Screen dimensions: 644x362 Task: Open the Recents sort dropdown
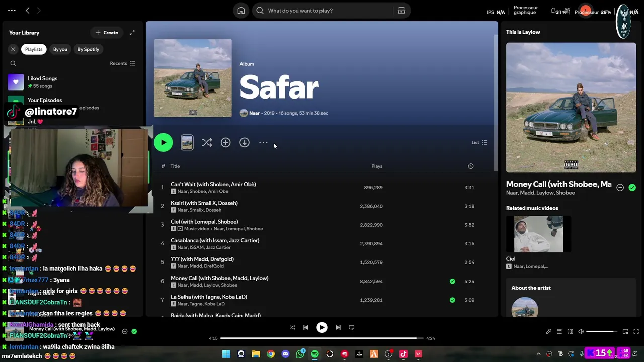click(x=123, y=63)
